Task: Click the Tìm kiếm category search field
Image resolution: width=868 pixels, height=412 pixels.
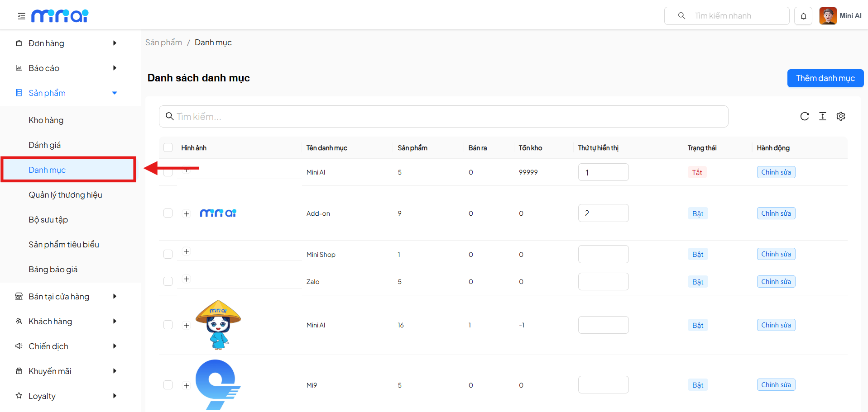Action: click(444, 117)
